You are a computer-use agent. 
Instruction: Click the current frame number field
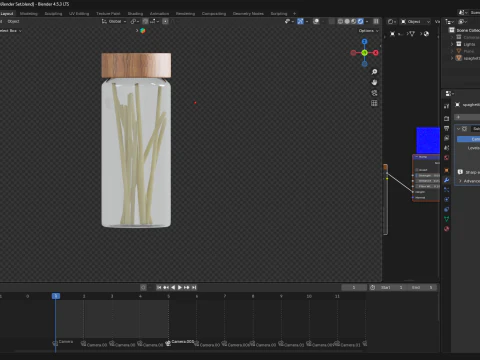click(x=354, y=287)
